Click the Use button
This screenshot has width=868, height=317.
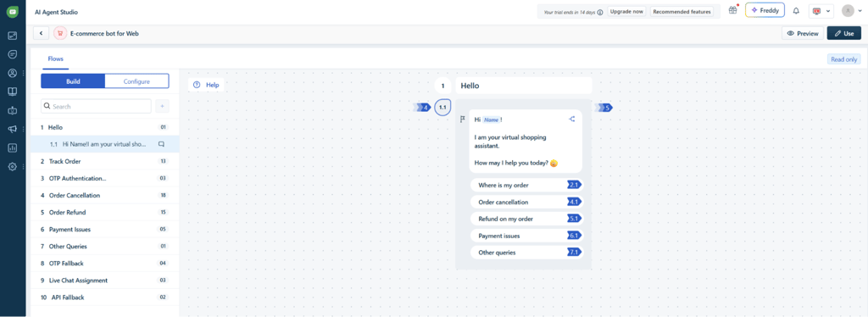pyautogui.click(x=844, y=33)
